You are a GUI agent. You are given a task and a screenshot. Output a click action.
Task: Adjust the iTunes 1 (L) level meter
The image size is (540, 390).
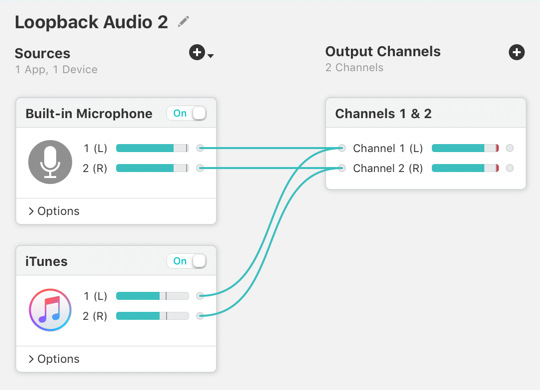(x=153, y=296)
